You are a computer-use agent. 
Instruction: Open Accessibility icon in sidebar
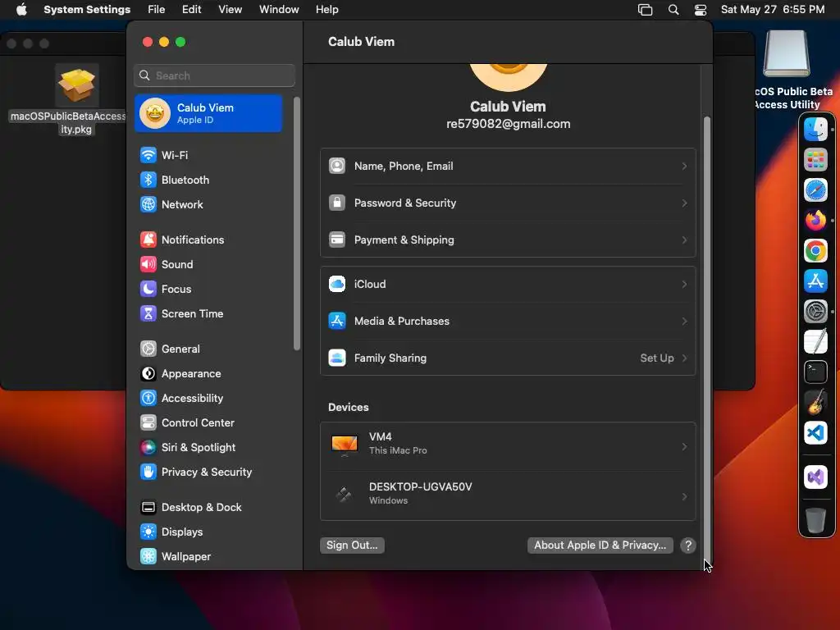[148, 399]
